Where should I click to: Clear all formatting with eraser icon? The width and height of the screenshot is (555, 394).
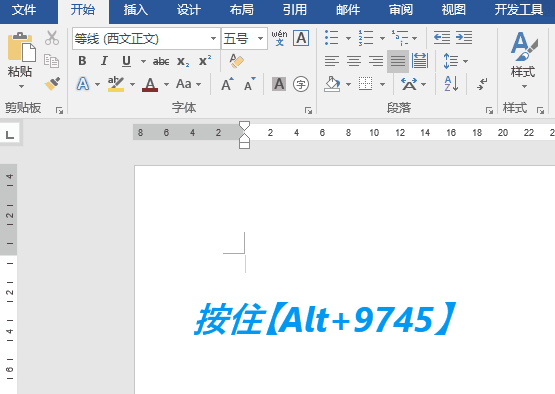(236, 61)
